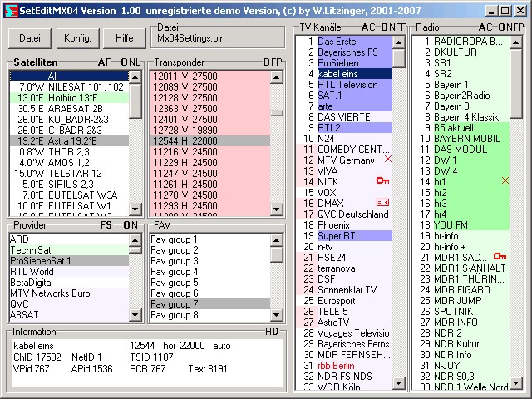Click the Mx04Settings.bin file name field

[218, 38]
